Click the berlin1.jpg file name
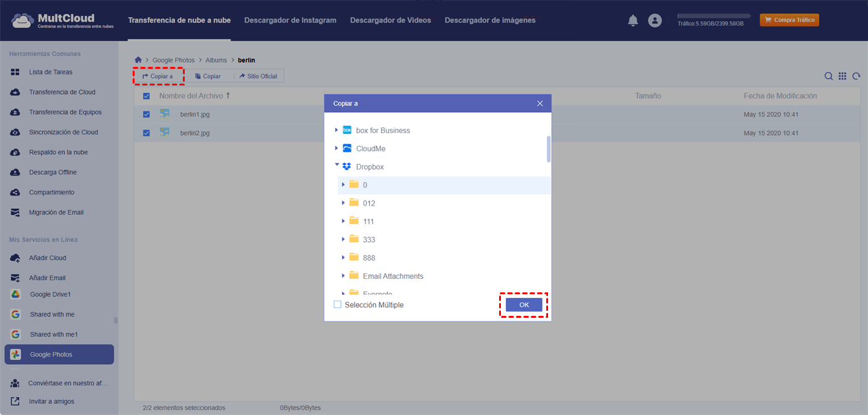This screenshot has width=868, height=415. tap(195, 115)
